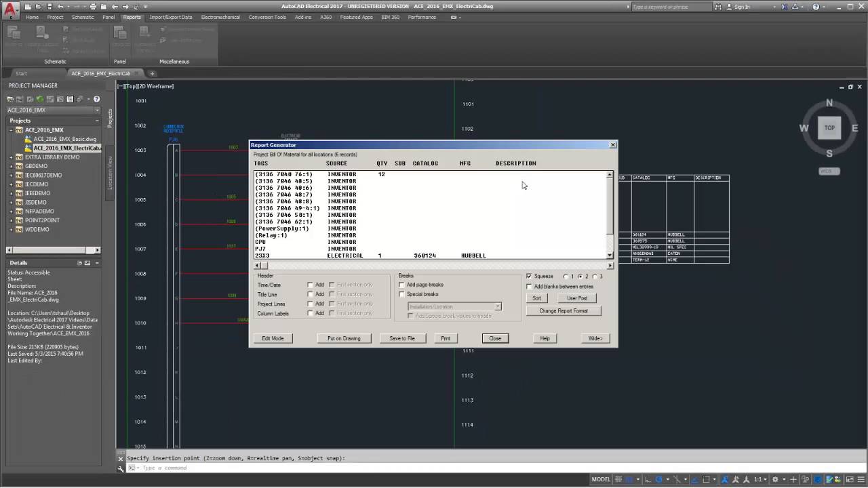Check Add box for Title Line header

[x=311, y=294]
